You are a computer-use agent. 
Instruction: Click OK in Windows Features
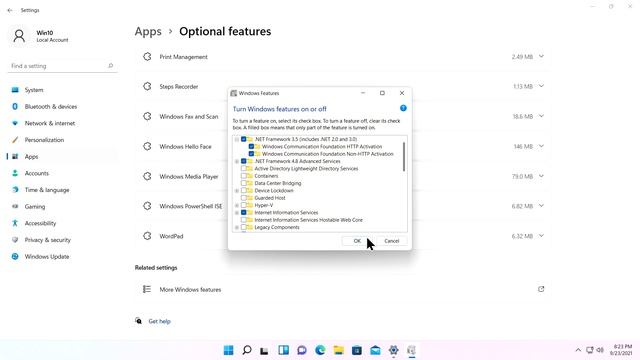357,241
